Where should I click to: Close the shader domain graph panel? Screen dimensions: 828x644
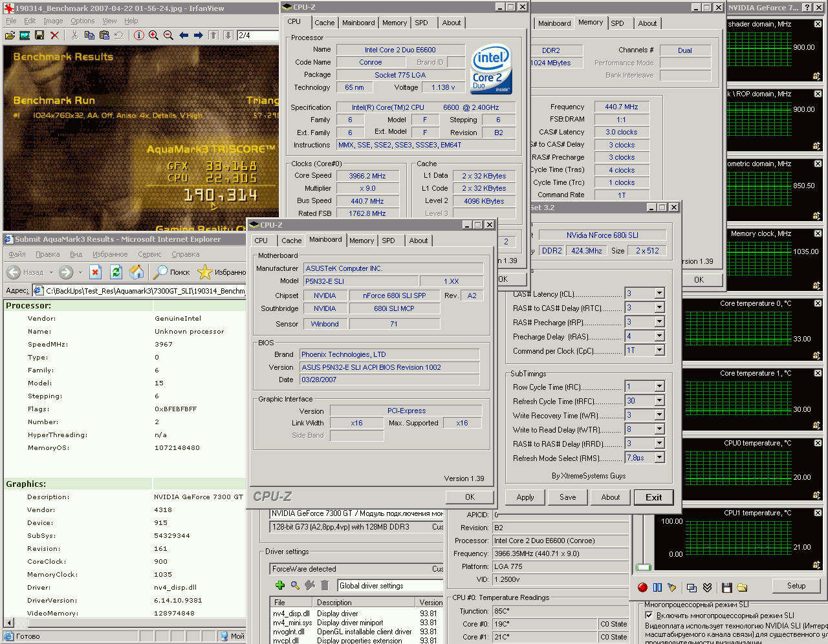click(818, 24)
